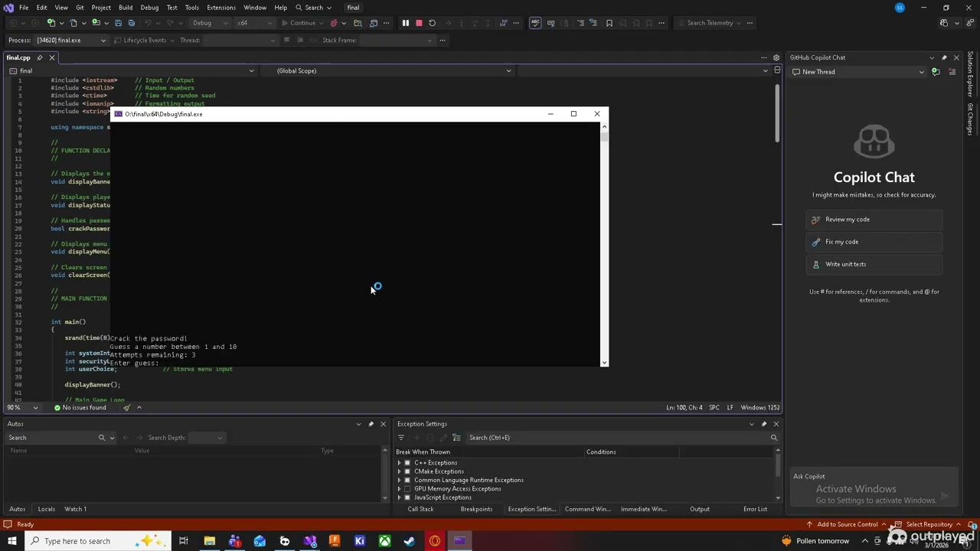Open the Debug configuration dropdown
Image resolution: width=980 pixels, height=551 pixels.
click(209, 23)
